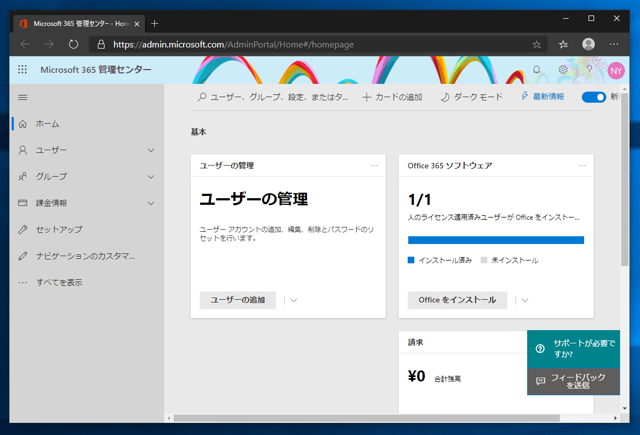Open the favorites list icon

coord(563,44)
